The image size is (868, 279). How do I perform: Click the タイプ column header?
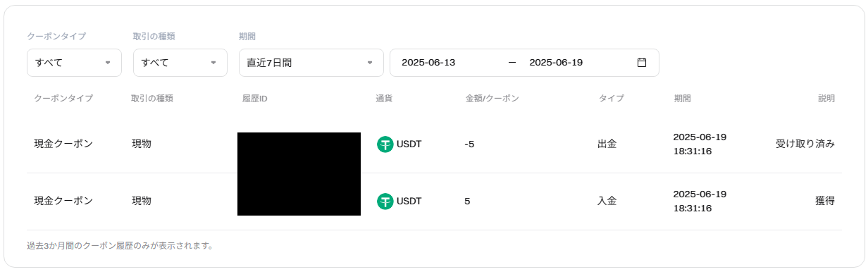coord(611,99)
